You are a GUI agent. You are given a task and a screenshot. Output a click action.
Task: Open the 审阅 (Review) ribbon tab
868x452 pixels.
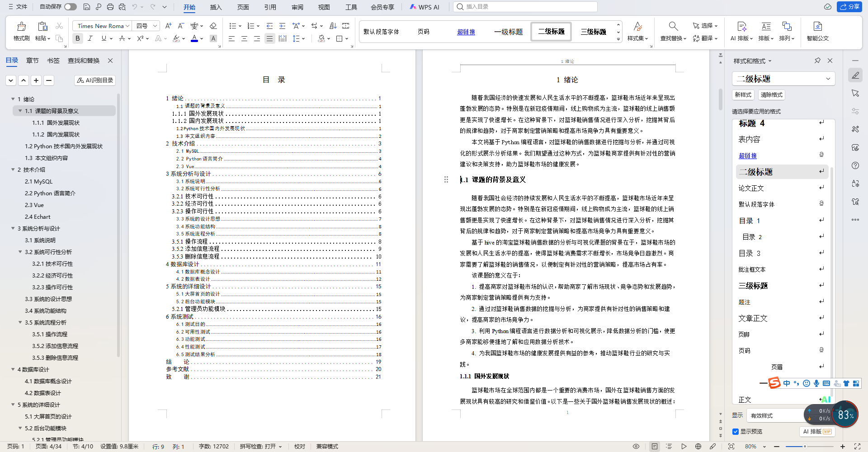[297, 7]
